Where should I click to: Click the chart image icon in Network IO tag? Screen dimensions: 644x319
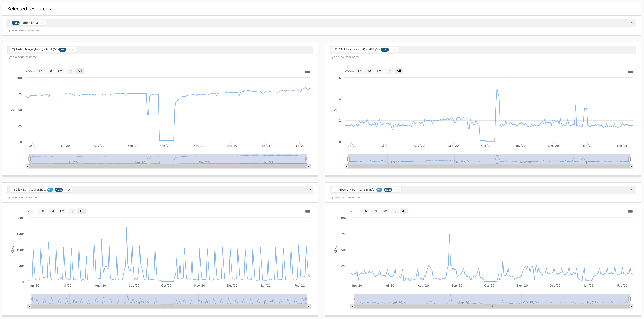pyautogui.click(x=336, y=190)
